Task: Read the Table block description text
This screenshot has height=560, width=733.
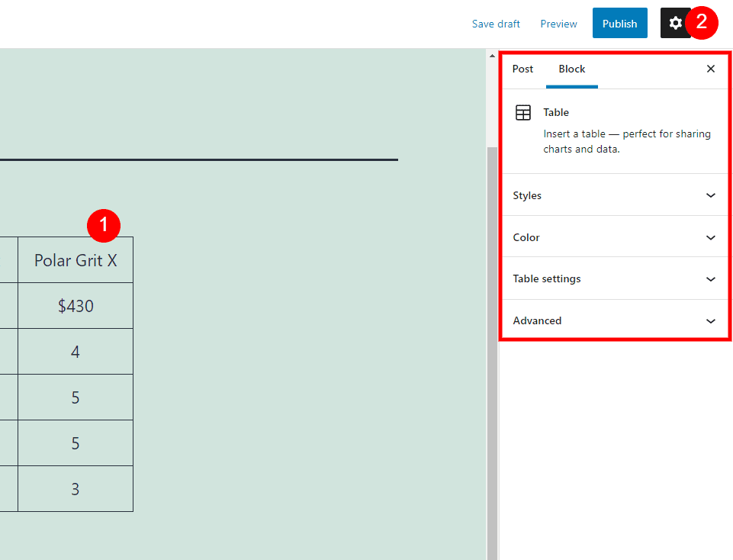Action: point(627,141)
